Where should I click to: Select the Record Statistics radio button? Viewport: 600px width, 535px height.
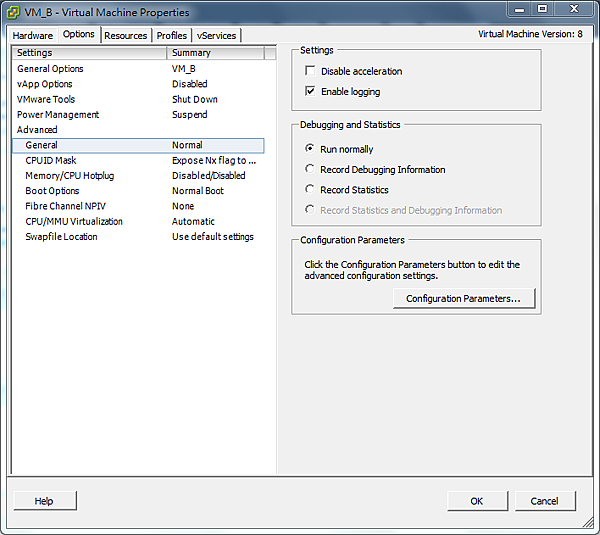coord(310,190)
